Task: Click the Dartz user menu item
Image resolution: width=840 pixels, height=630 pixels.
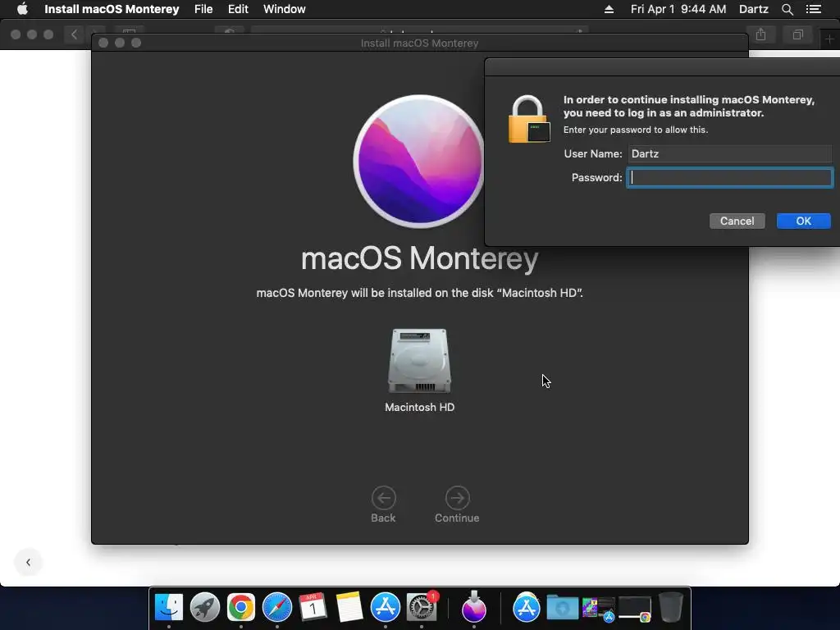Action: (753, 9)
